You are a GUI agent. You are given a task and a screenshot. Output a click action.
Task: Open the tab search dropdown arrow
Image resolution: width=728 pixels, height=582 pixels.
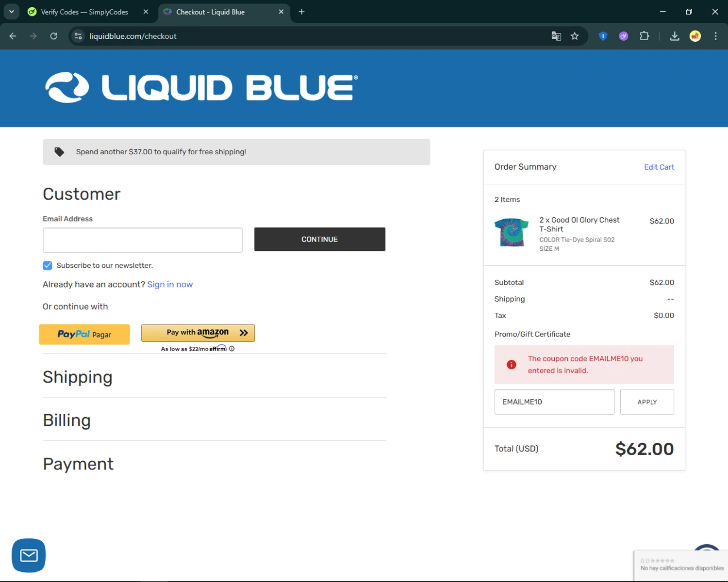point(12,12)
